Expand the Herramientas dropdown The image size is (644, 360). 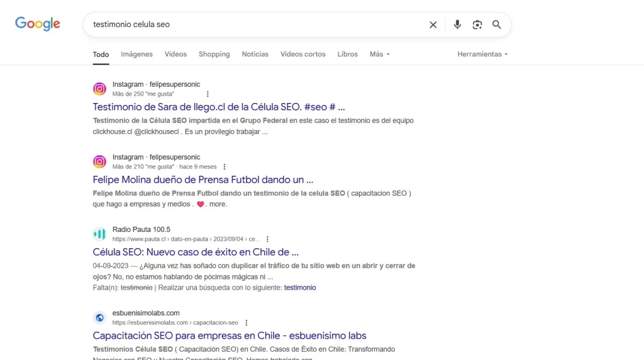coord(482,54)
